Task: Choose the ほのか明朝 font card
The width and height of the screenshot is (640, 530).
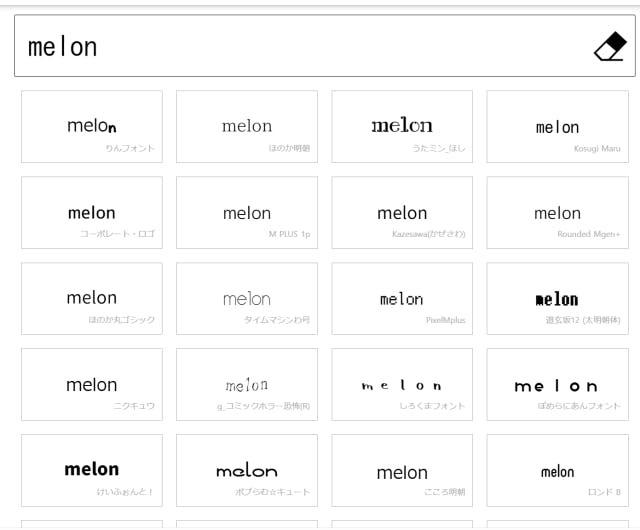Action: (x=247, y=127)
